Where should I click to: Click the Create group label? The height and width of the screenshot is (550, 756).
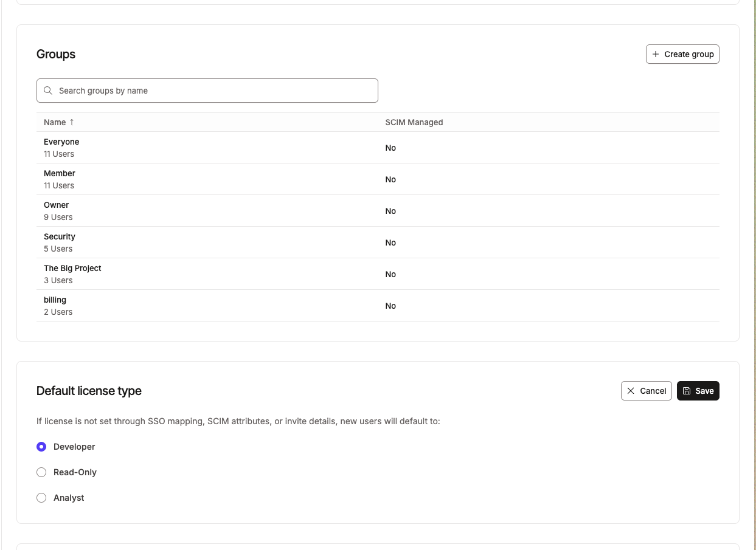tap(689, 54)
